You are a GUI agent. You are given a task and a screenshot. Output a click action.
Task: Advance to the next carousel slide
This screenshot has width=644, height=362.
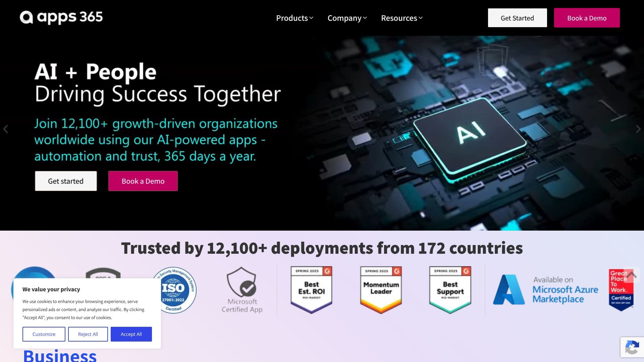(x=638, y=129)
